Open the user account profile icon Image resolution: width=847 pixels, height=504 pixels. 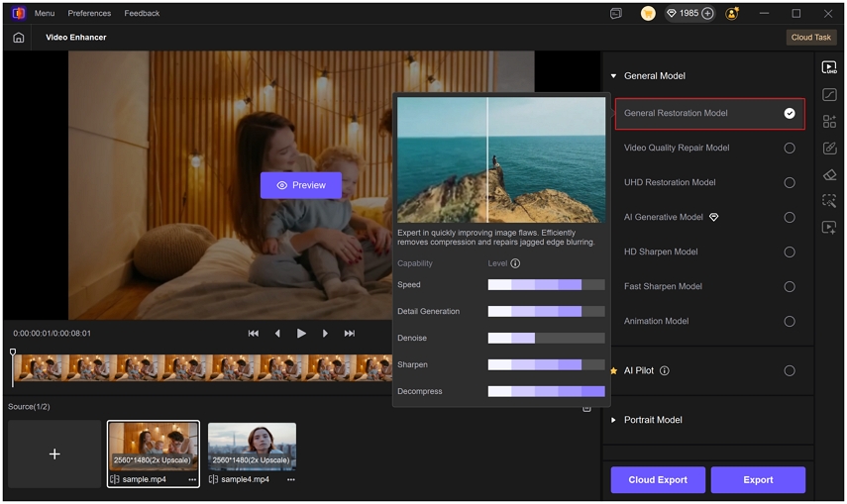pos(732,14)
